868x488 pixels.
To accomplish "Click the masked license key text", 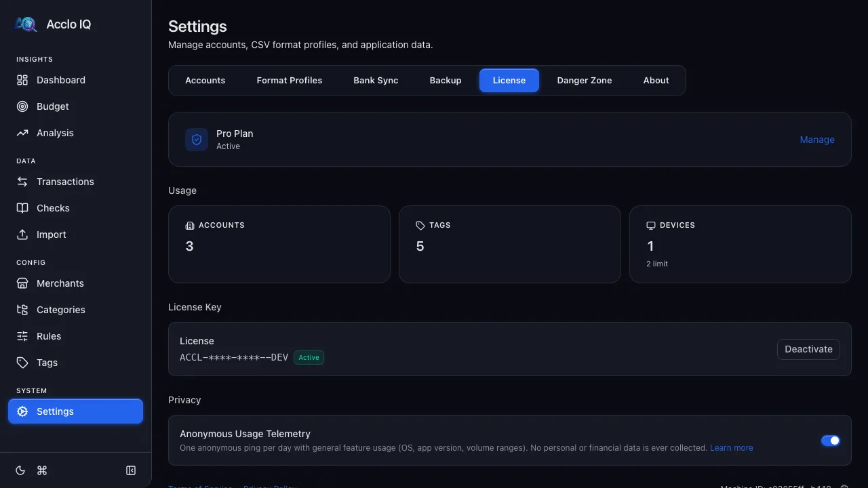I will coord(234,357).
